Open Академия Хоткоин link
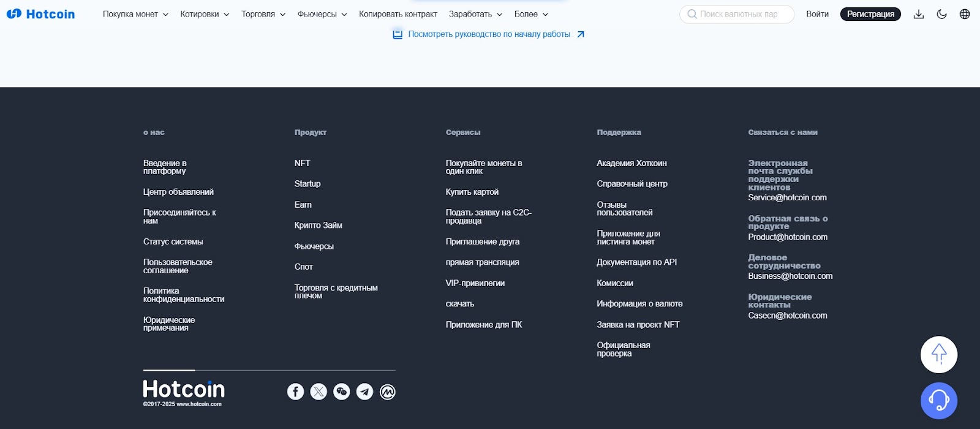The height and width of the screenshot is (429, 980). 631,163
